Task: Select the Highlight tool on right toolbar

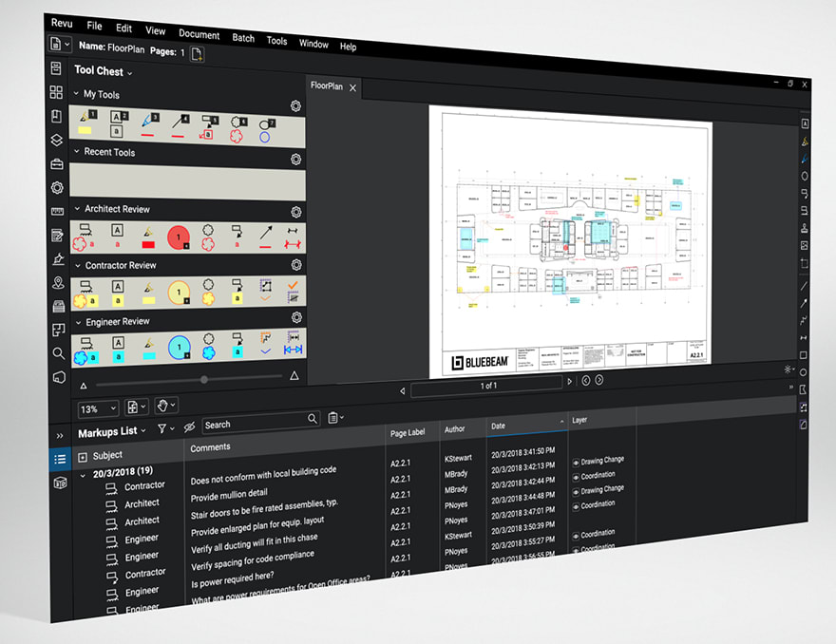Action: tap(805, 142)
